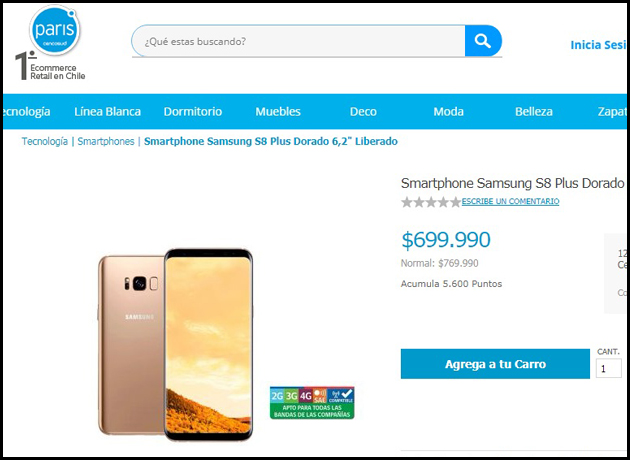Viewport: 630px width, 460px height.
Task: Focus the search box "¿Qué estas buscando?"
Action: click(298, 41)
